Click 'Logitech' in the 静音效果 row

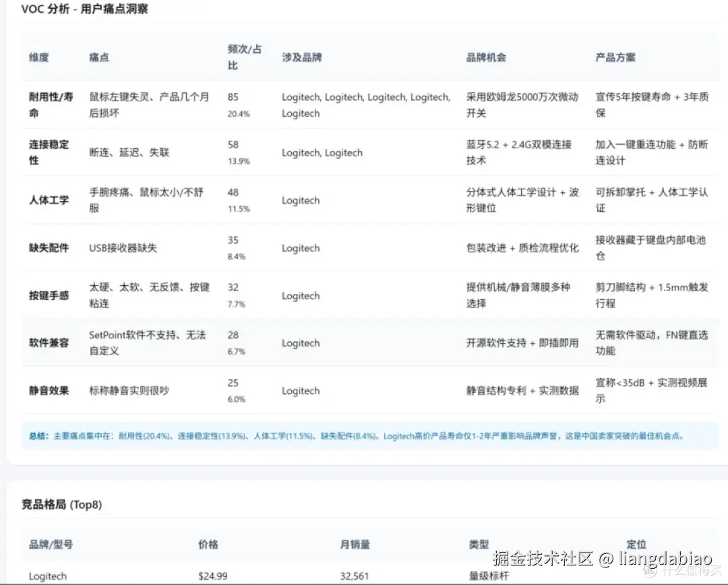click(301, 390)
